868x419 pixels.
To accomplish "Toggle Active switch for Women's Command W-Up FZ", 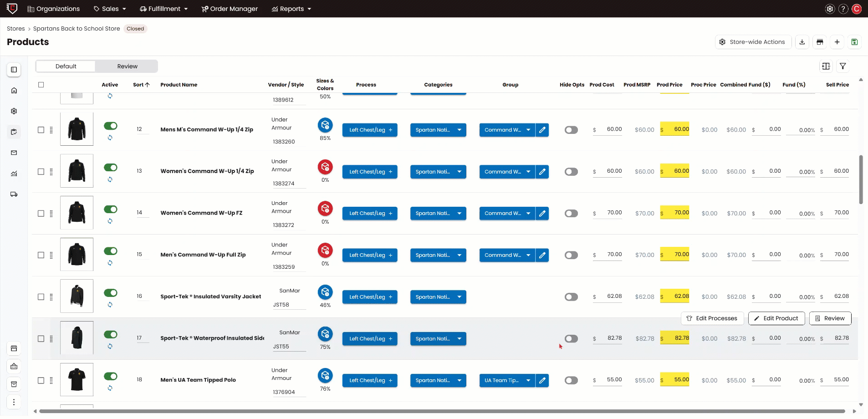I will (x=111, y=209).
